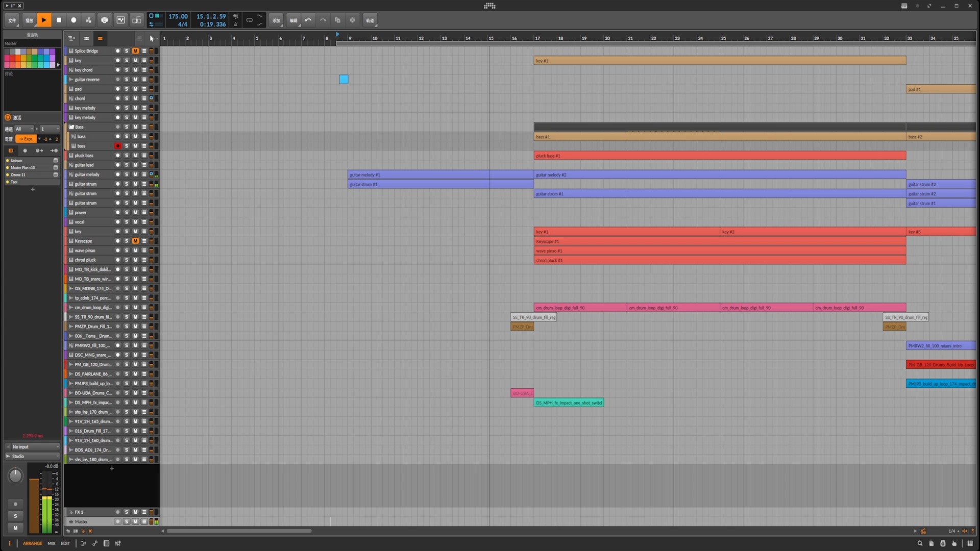Viewport: 980px width, 551px height.
Task: Adjust the inspector pan knob
Action: pos(15,475)
